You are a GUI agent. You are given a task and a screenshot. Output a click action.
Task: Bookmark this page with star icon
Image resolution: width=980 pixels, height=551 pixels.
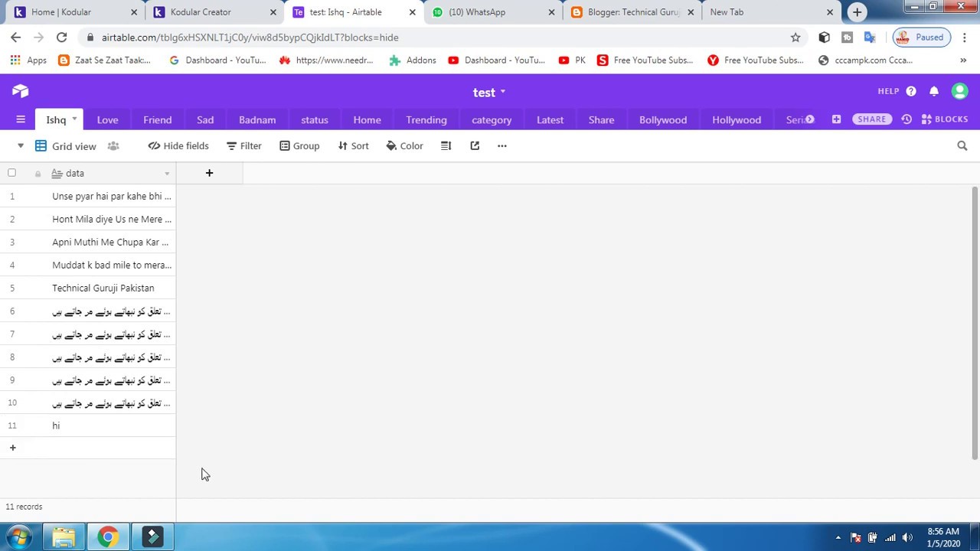coord(795,37)
